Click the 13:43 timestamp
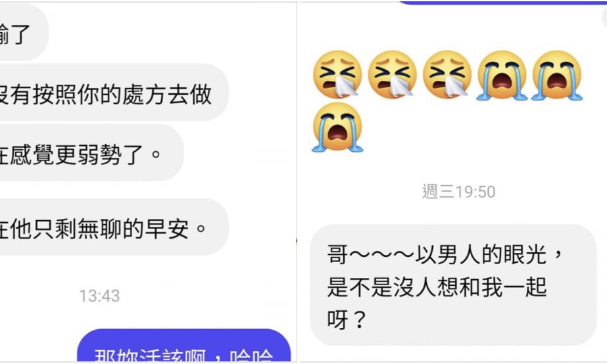607x364 pixels. (99, 296)
